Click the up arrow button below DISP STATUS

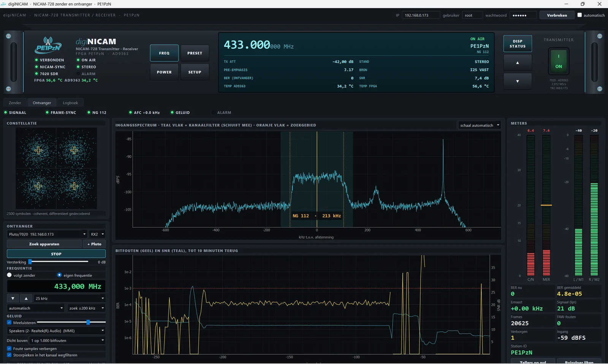pos(517,63)
